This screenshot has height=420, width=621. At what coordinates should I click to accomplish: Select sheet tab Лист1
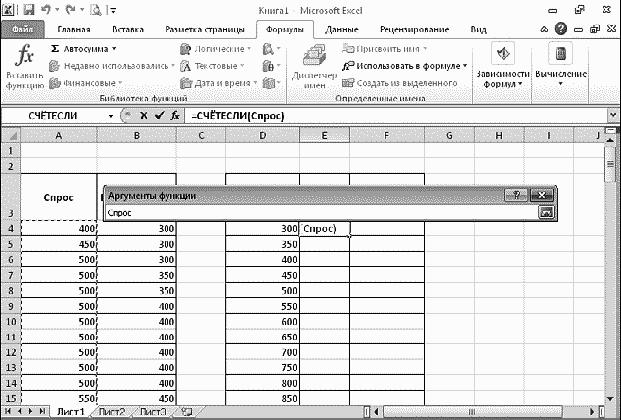point(71,412)
